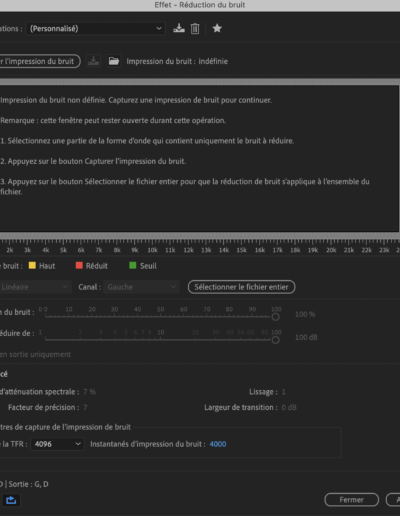Open TFR size 4096 dropdown
This screenshot has width=400, height=516.
tap(57, 444)
